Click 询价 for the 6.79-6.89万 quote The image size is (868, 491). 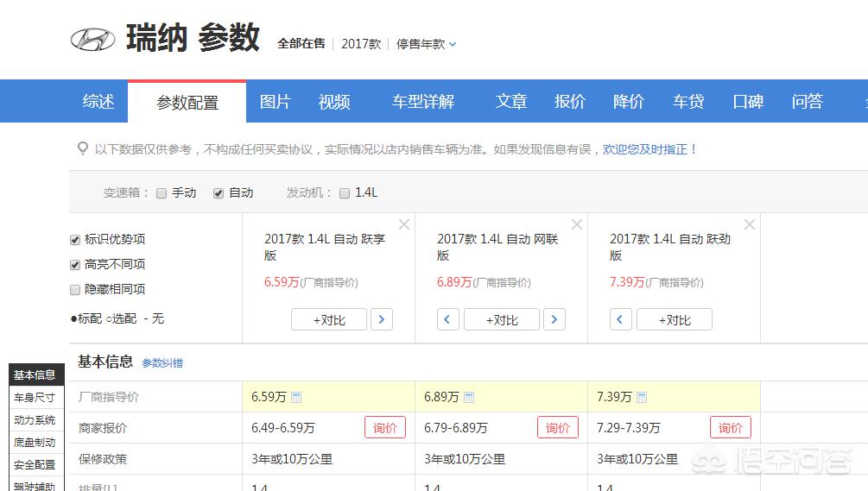557,427
